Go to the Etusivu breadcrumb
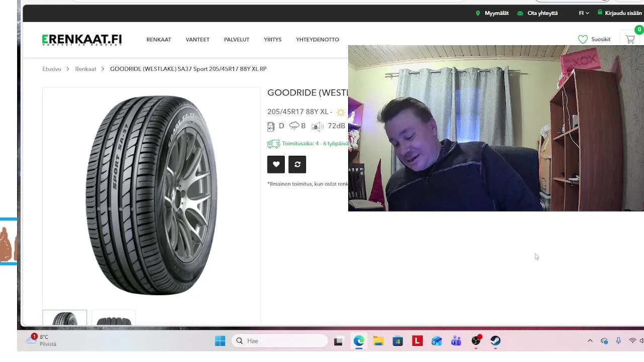Viewport: 644px width, 362px height. point(52,69)
